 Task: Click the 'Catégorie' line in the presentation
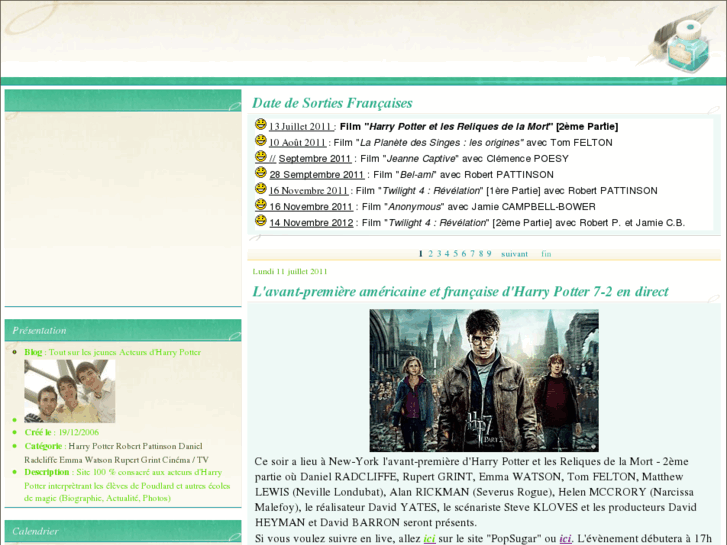coord(116,453)
